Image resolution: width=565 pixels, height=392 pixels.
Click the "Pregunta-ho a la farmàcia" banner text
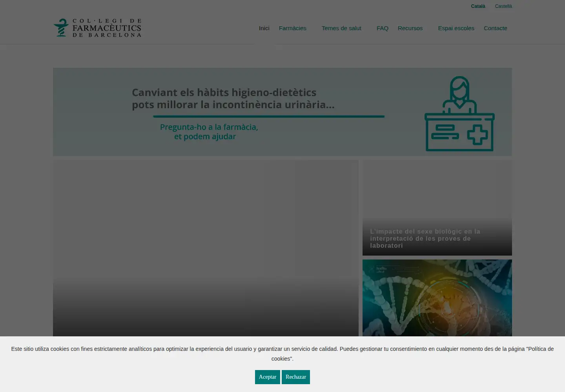click(x=209, y=132)
